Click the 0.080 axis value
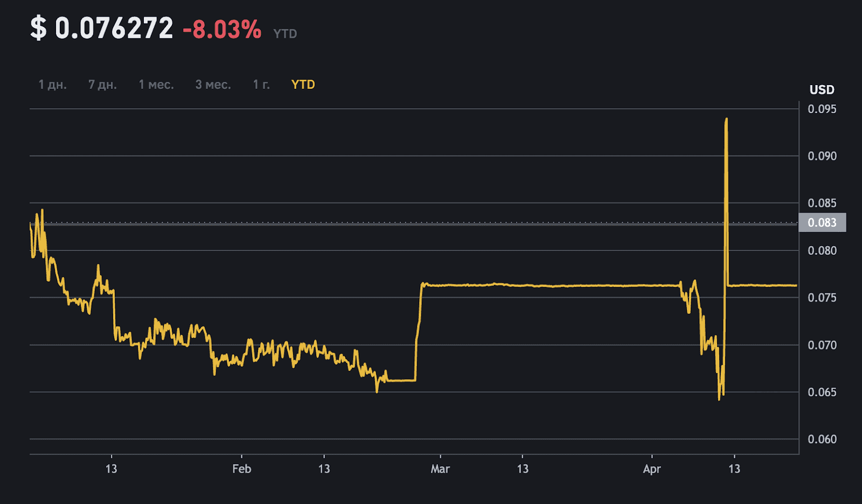Image resolution: width=862 pixels, height=504 pixels. tap(822, 250)
